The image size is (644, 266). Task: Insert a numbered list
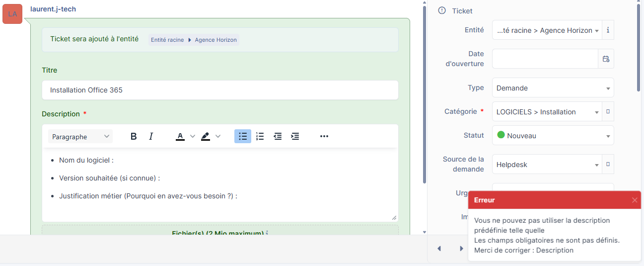260,136
